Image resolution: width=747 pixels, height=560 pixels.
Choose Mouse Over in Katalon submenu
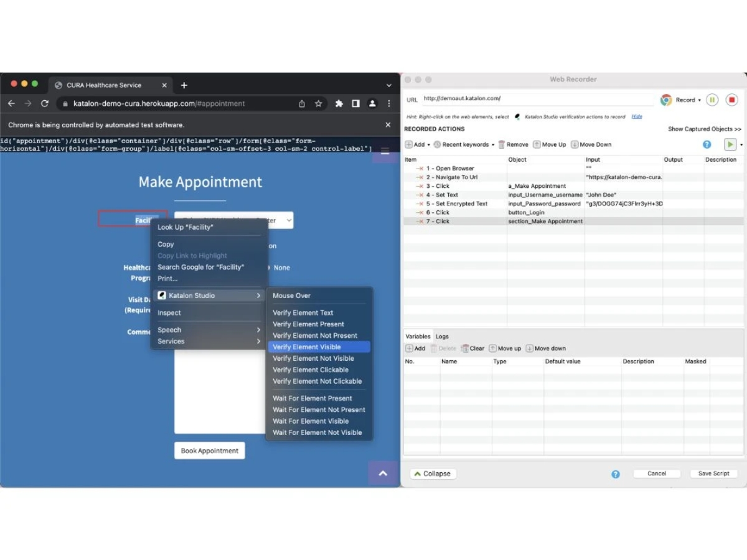[319, 296]
